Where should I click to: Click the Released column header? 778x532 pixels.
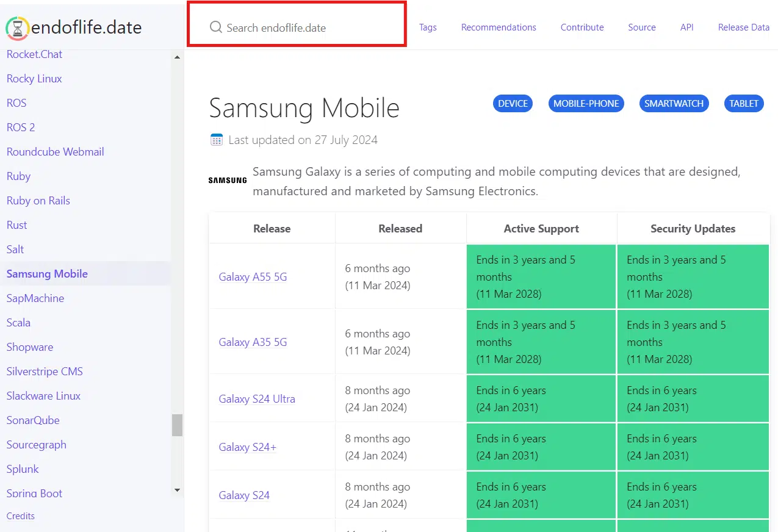tap(400, 229)
